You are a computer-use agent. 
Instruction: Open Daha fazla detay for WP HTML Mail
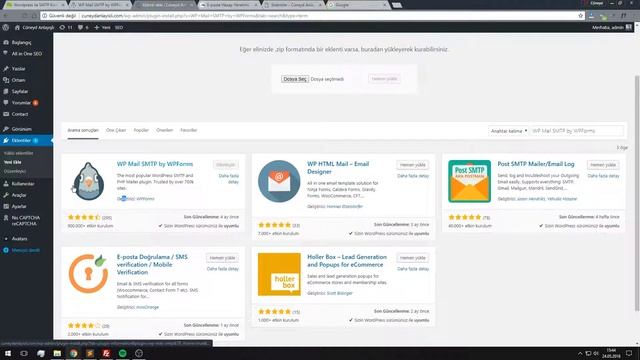point(413,176)
